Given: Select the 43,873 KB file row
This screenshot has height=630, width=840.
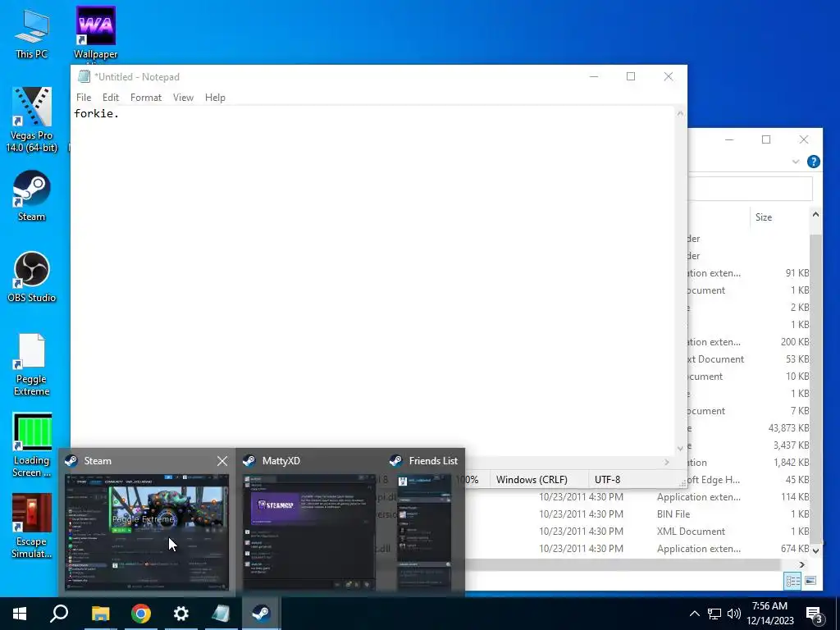Looking at the screenshot, I should click(749, 428).
